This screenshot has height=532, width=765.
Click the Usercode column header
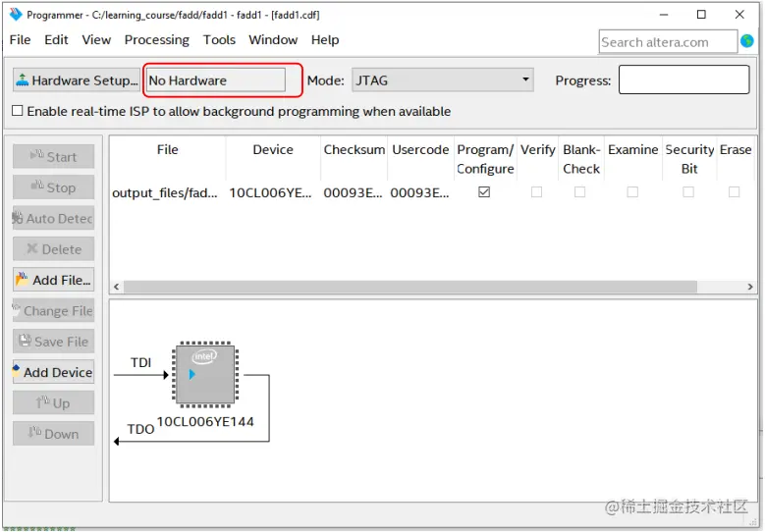pos(420,150)
